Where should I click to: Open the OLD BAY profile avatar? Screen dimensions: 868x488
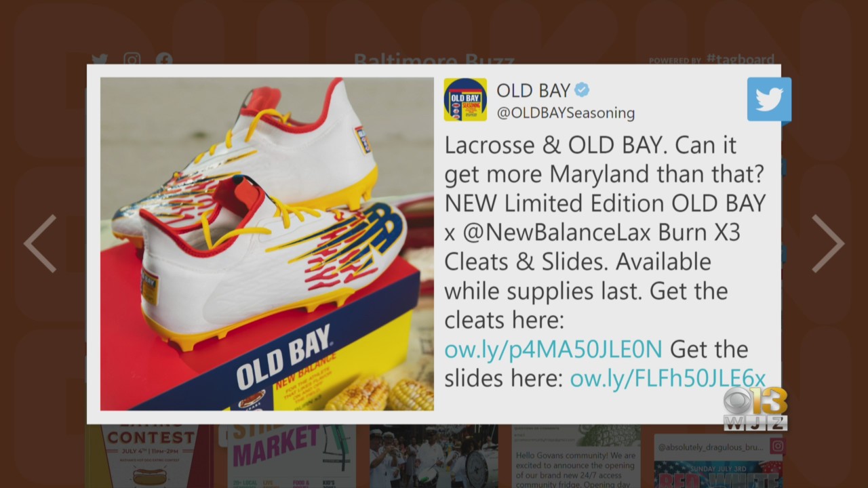(465, 100)
